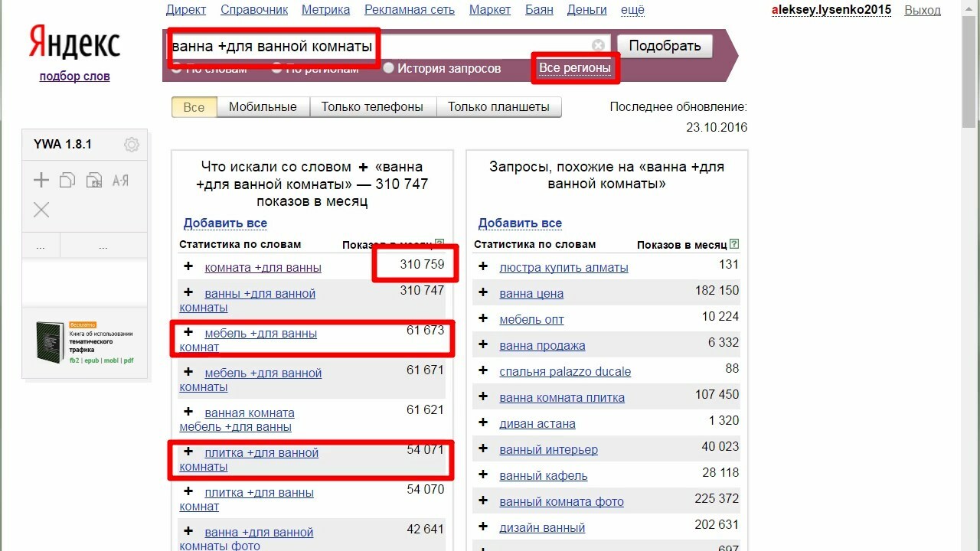The image size is (980, 551).
Task: Open Рекламная сеть in the top menu
Action: [x=410, y=10]
